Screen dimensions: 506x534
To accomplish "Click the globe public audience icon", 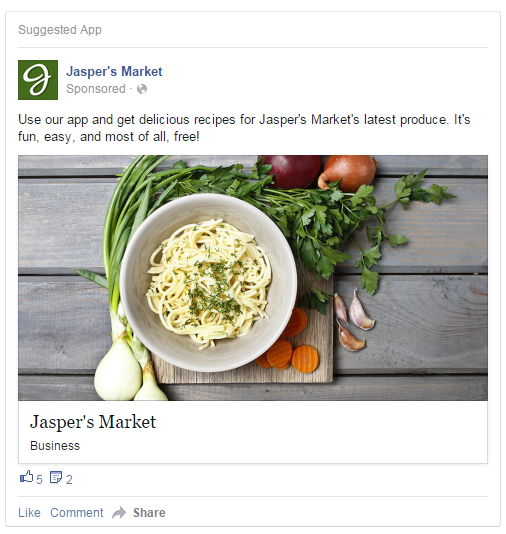I will pos(142,89).
